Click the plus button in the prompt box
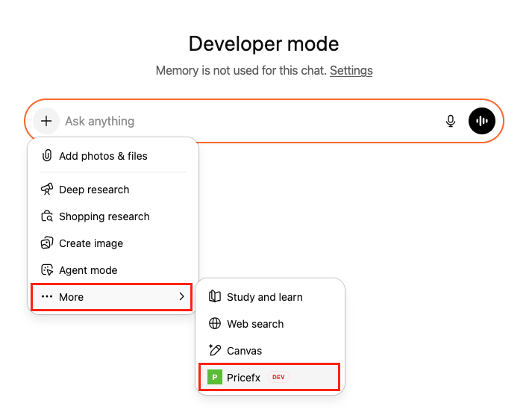 pyautogui.click(x=46, y=121)
